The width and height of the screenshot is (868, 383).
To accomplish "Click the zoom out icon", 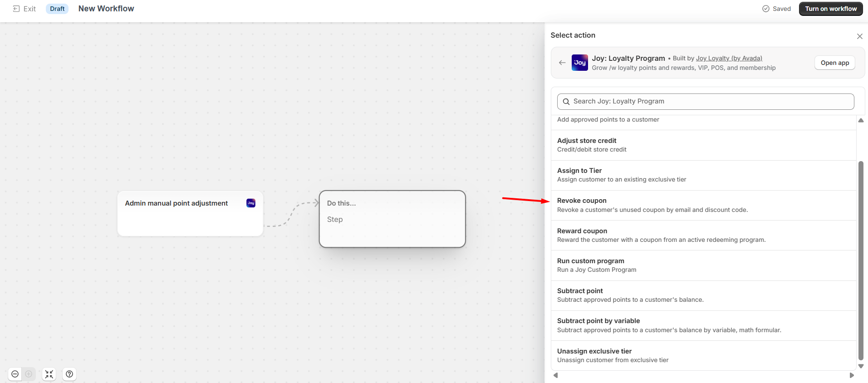I will (x=15, y=374).
